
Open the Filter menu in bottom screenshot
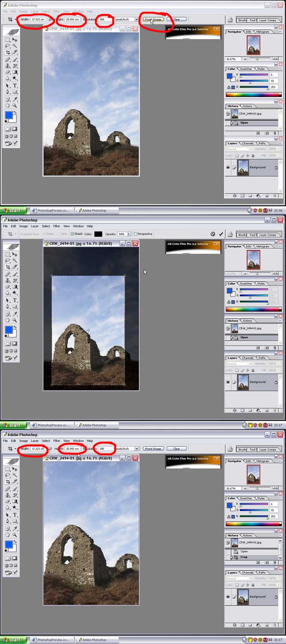pyautogui.click(x=57, y=441)
